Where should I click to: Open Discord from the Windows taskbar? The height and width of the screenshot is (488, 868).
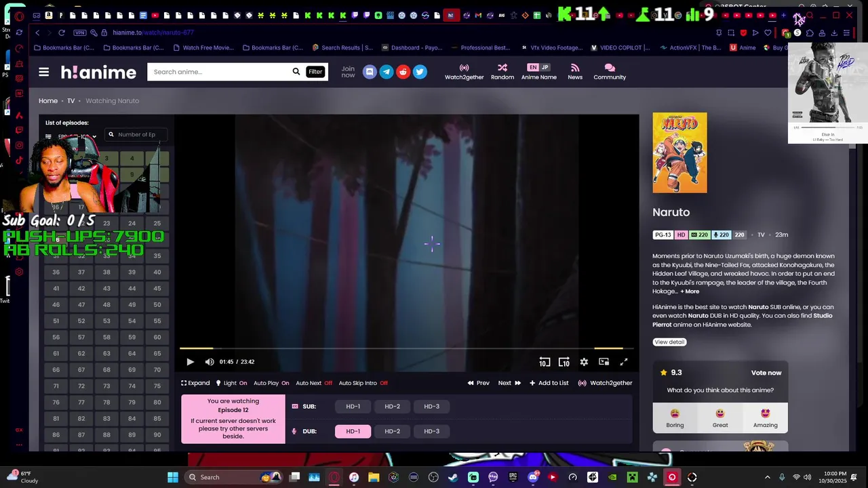(533, 477)
